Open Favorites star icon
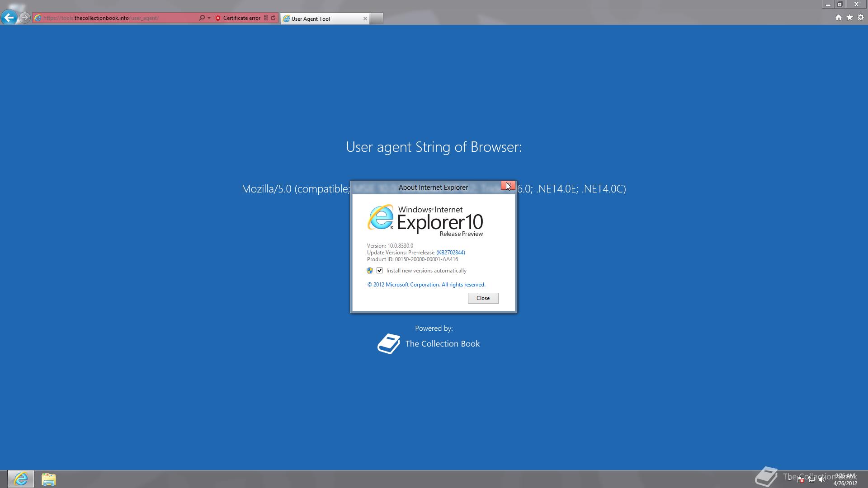Viewport: 868px width, 488px height. pyautogui.click(x=849, y=18)
